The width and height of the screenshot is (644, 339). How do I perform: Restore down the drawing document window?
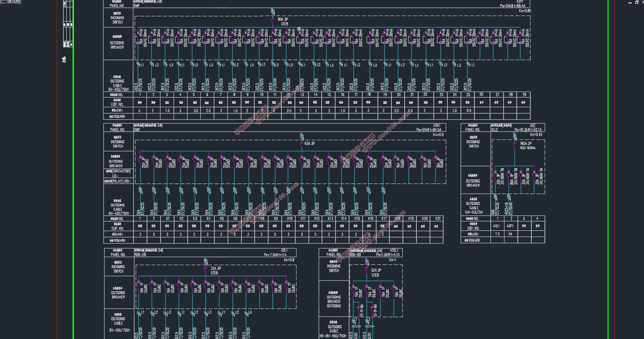coord(637,2)
